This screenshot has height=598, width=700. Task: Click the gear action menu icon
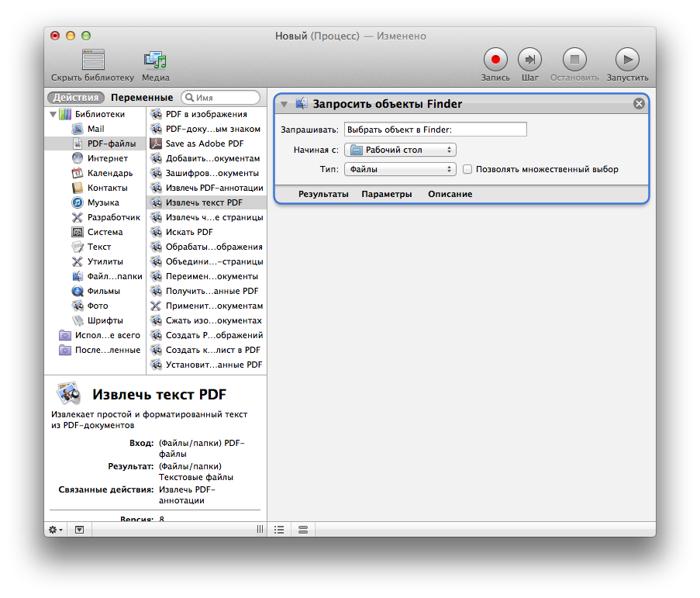pos(56,529)
